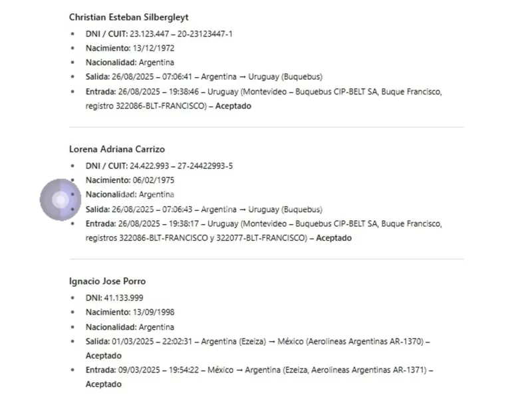Viewport: 532px width, 399px height.
Task: Click flight code AR-1370
Action: [x=405, y=342]
